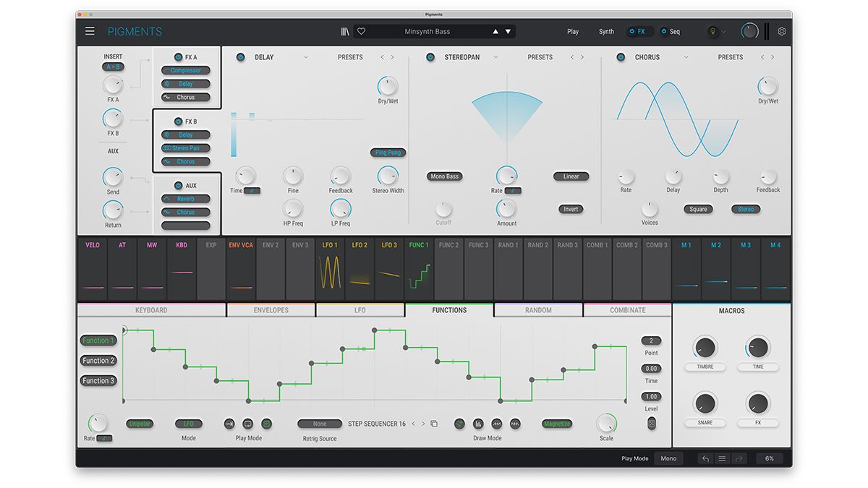
Task: Click the dice icon under Level
Action: point(652,424)
